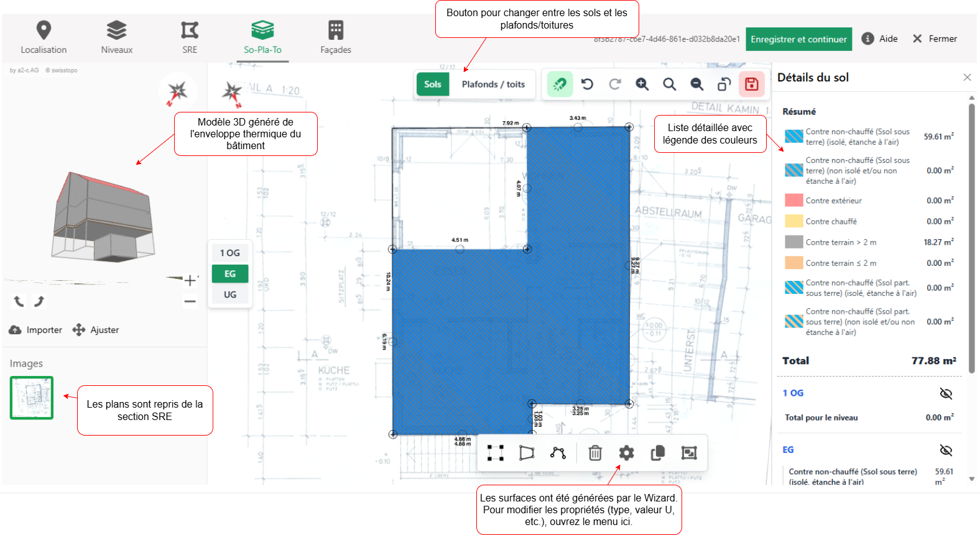The image size is (980, 535).
Task: Open the EG level link
Action: tap(788, 449)
